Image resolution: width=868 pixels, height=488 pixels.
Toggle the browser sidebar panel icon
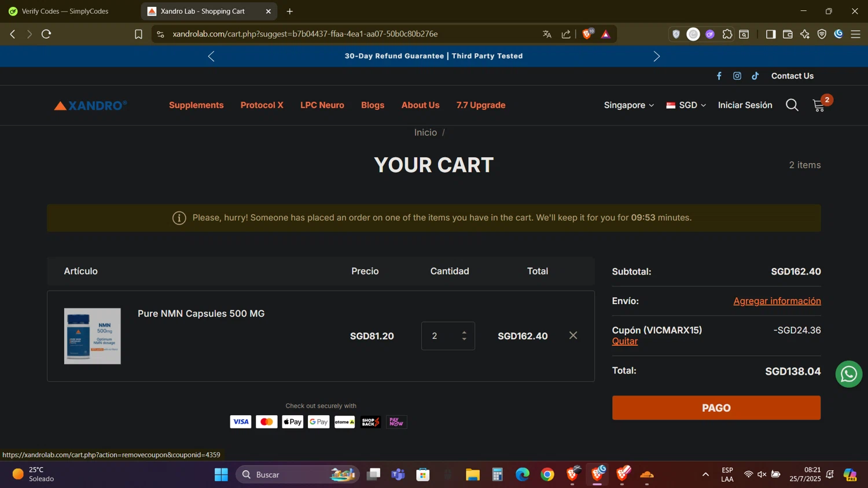[771, 34]
